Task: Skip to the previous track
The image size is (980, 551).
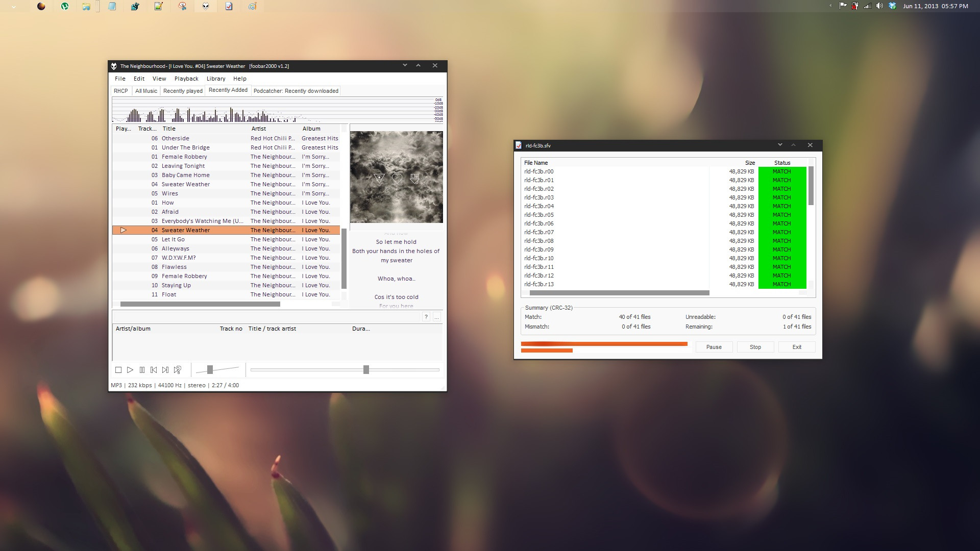Action: point(154,370)
